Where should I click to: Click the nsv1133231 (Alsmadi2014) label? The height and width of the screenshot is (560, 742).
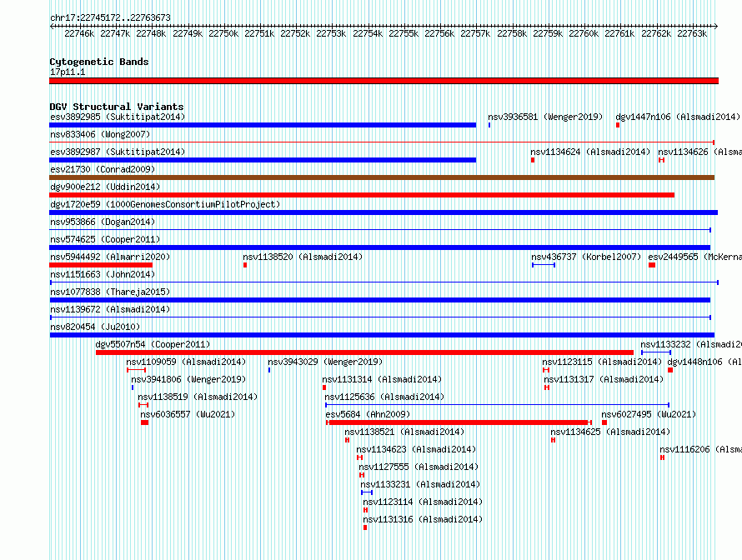pyautogui.click(x=420, y=484)
